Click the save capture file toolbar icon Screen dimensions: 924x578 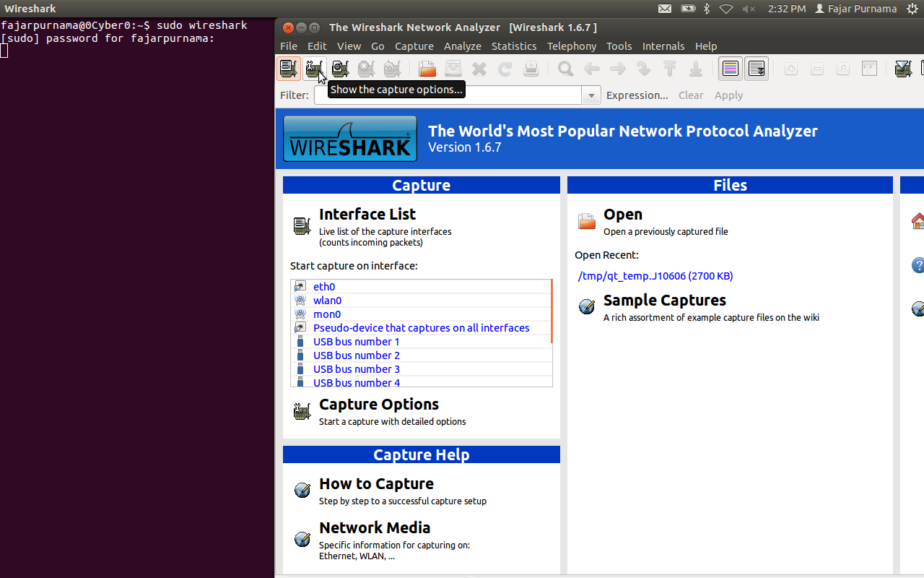[x=453, y=69]
